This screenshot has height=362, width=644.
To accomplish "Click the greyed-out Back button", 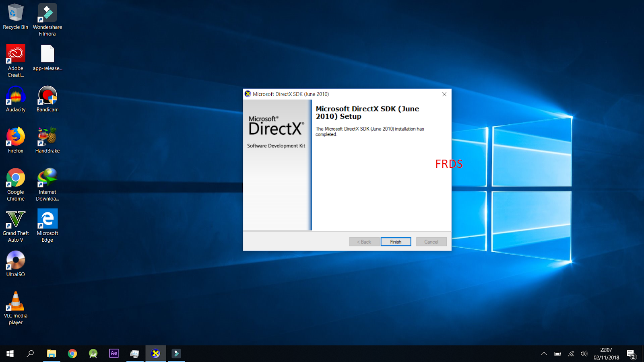I will (364, 242).
